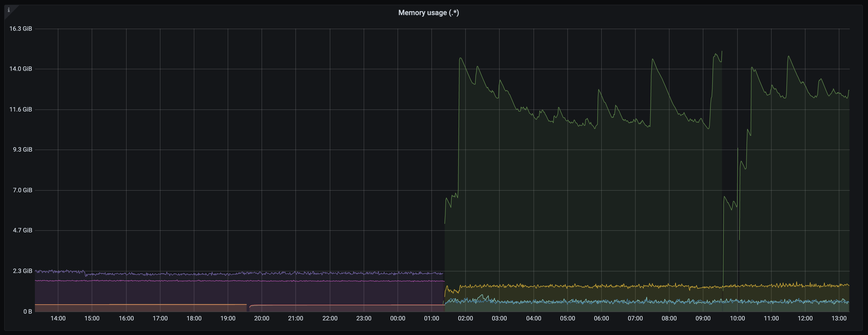The image size is (868, 335).
Task: Click the 14:00 time axis label
Action: (x=58, y=319)
